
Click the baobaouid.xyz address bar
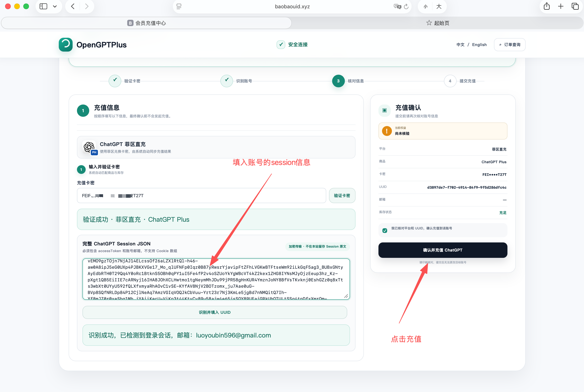(292, 7)
